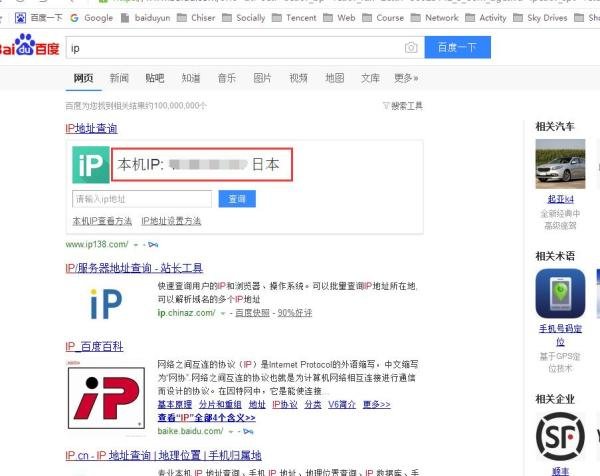Viewport: 600px width, 476px height.
Task: Click the red iP image of Baidu Baike result
Action: 106,398
